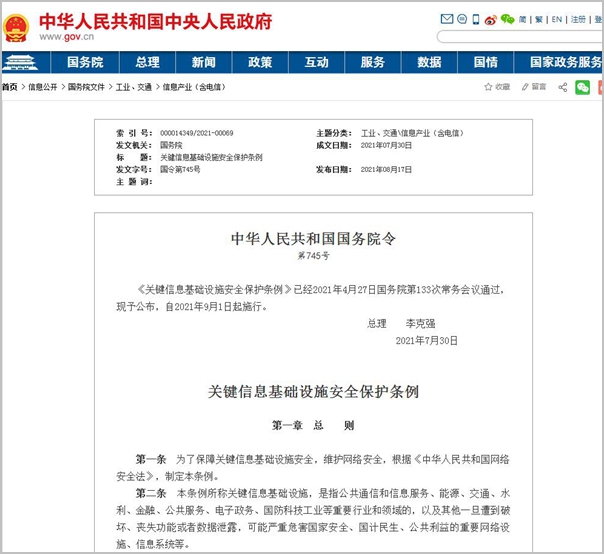The height and width of the screenshot is (554, 604).
Task: Share via the green WeChat button
Action: click(x=582, y=87)
